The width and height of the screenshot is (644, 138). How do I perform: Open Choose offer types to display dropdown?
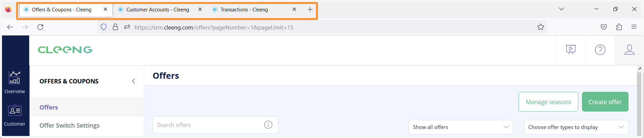[576, 127]
